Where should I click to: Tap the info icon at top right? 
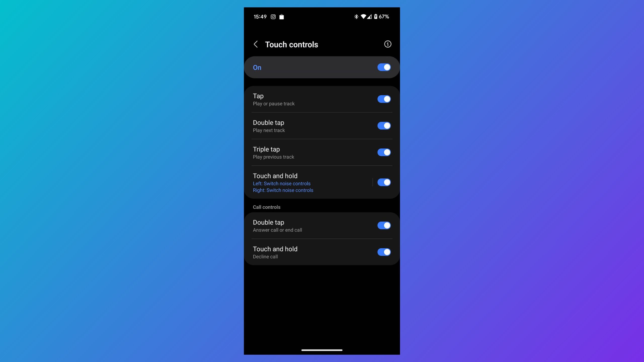click(387, 44)
